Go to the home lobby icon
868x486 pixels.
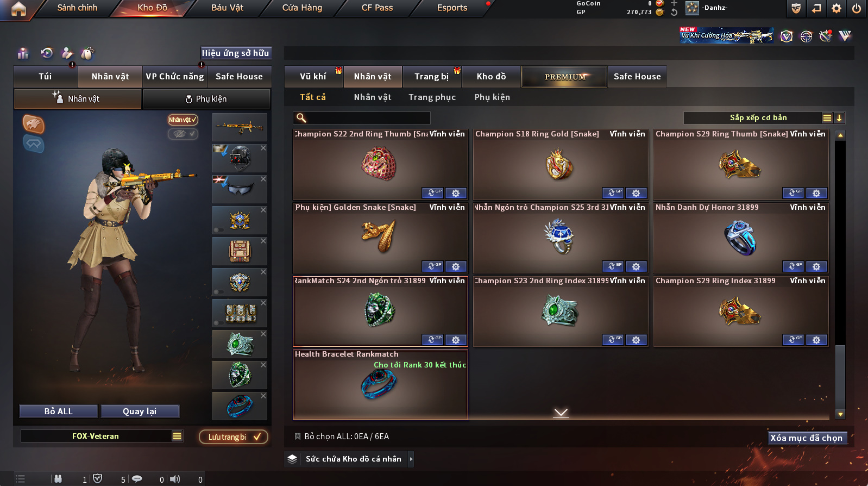click(18, 9)
